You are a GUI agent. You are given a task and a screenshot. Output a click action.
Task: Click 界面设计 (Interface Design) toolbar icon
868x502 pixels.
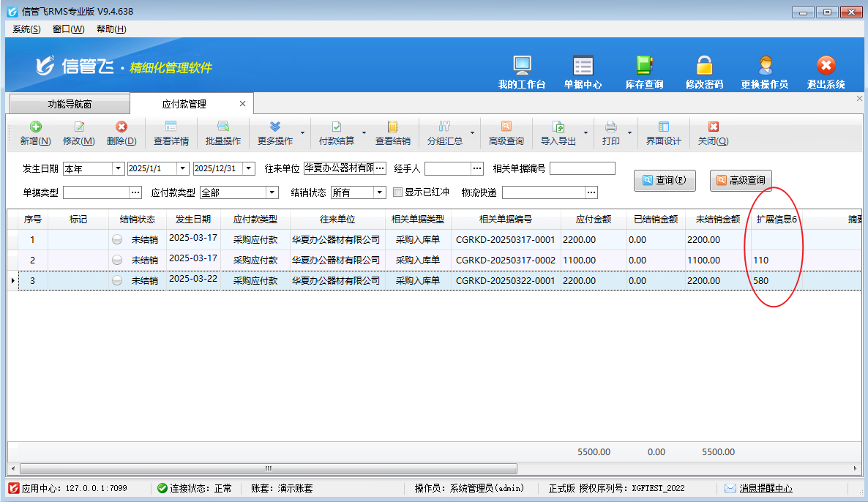click(x=663, y=127)
